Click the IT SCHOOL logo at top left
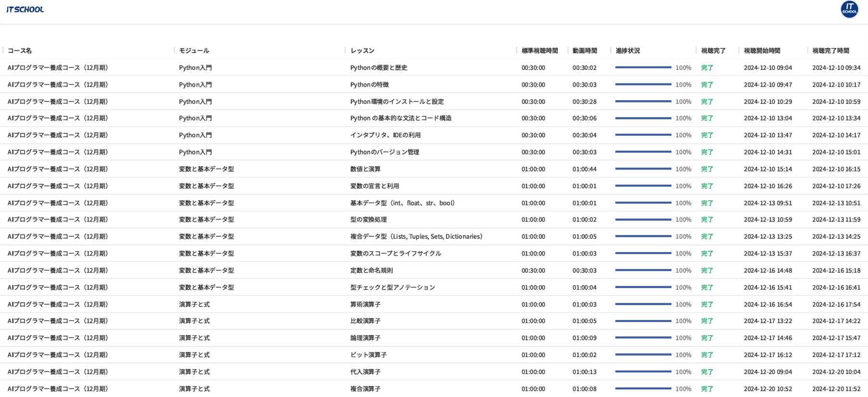The width and height of the screenshot is (868, 397). pyautogui.click(x=25, y=9)
